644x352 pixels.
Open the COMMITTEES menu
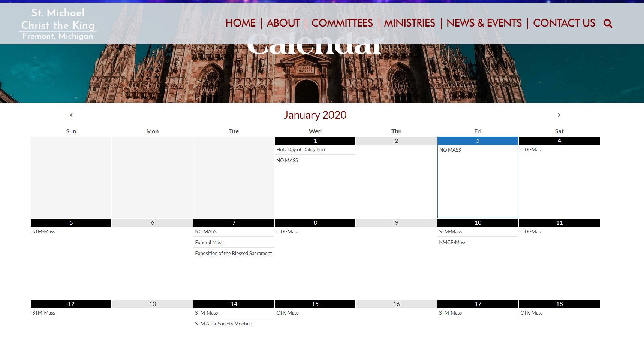click(342, 23)
